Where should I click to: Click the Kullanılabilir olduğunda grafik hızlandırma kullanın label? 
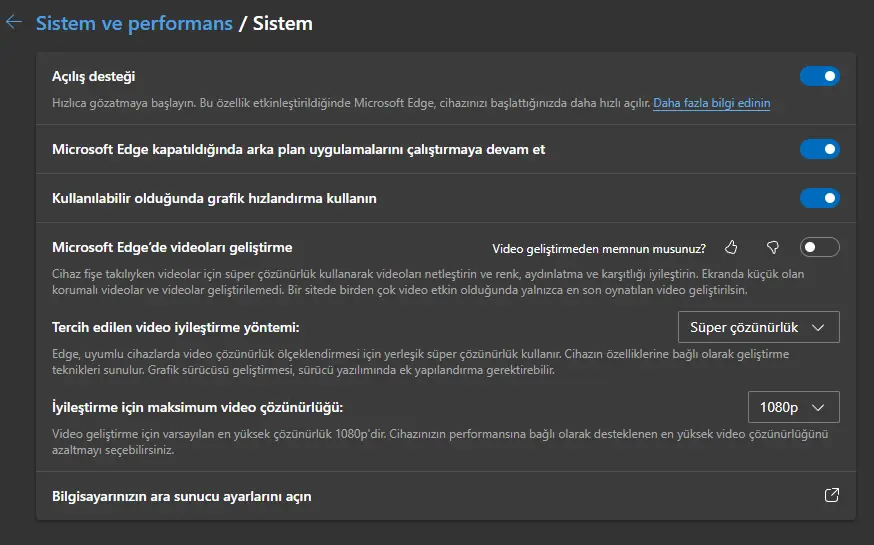(214, 198)
